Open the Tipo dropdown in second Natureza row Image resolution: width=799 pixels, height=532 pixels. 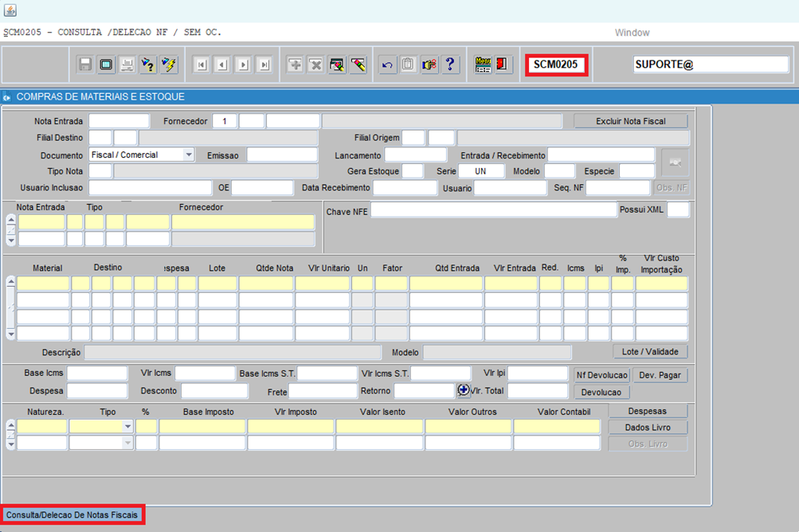tap(127, 444)
